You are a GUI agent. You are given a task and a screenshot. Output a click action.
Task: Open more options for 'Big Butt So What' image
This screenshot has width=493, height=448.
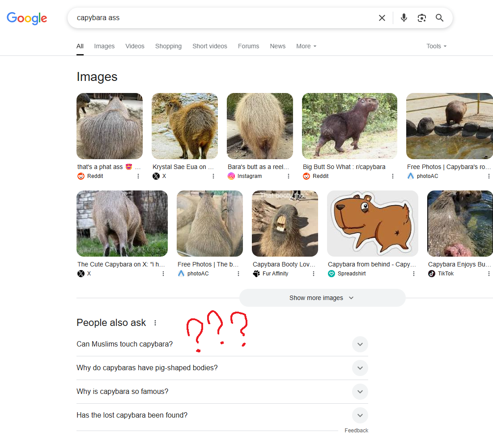(392, 176)
